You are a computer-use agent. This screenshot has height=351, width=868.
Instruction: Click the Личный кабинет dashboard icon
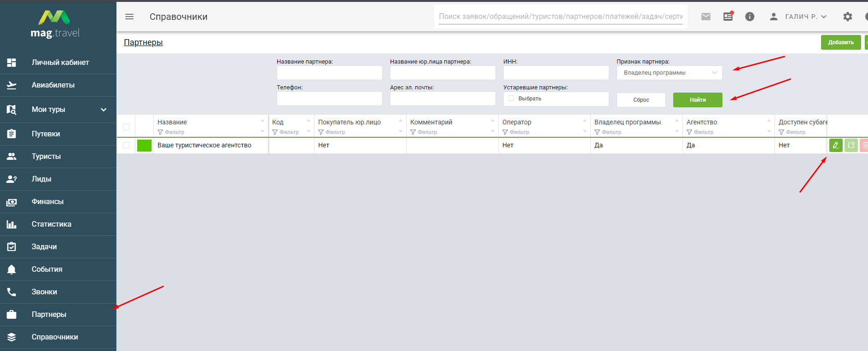12,63
